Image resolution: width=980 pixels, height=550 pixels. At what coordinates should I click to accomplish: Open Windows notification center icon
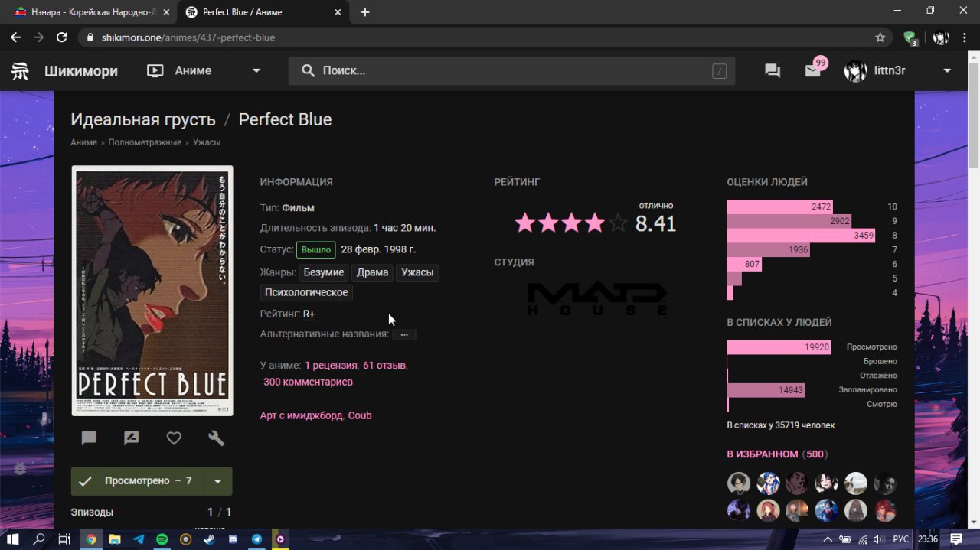(956, 539)
